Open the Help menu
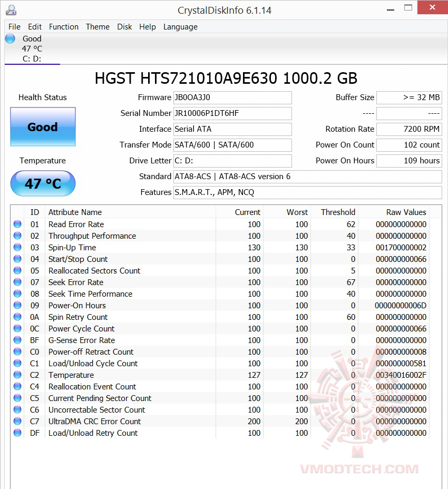 coord(147,27)
